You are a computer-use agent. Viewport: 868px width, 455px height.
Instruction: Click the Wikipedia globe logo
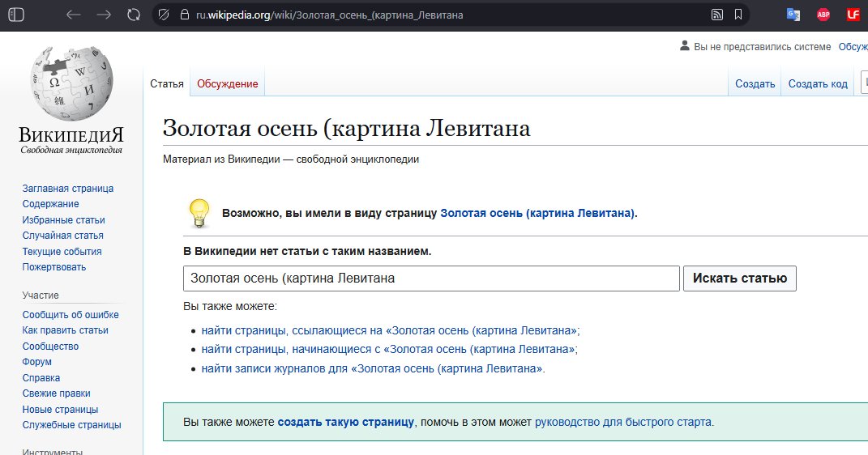[71, 83]
